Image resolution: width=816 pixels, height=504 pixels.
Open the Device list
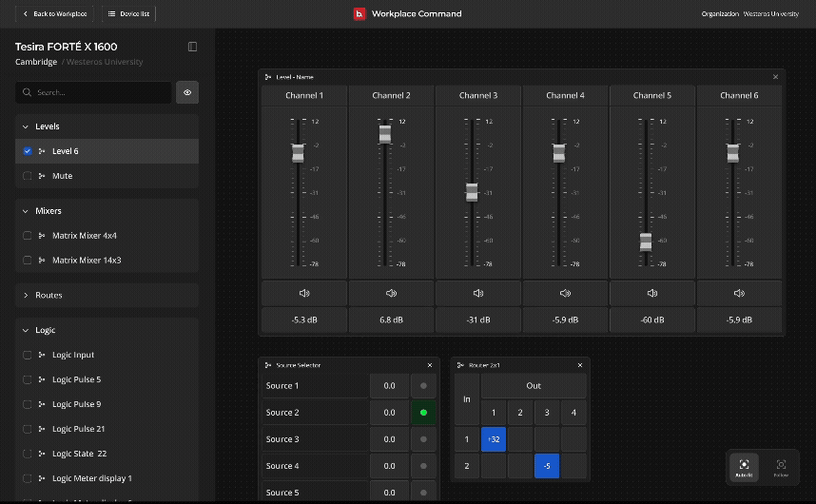pos(128,13)
